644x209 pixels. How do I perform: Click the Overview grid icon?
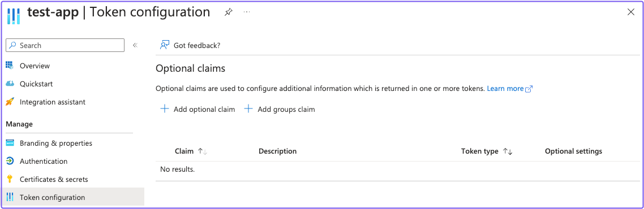(x=10, y=66)
